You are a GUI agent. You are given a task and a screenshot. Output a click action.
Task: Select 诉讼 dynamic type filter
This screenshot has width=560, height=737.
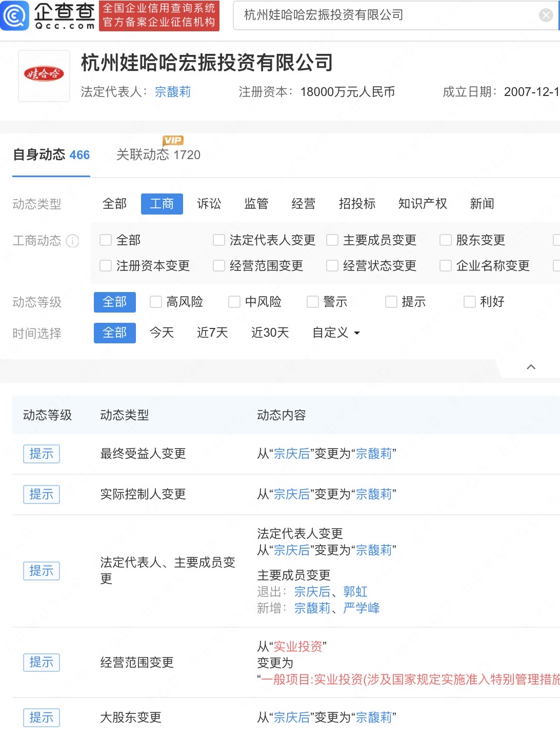click(x=209, y=204)
